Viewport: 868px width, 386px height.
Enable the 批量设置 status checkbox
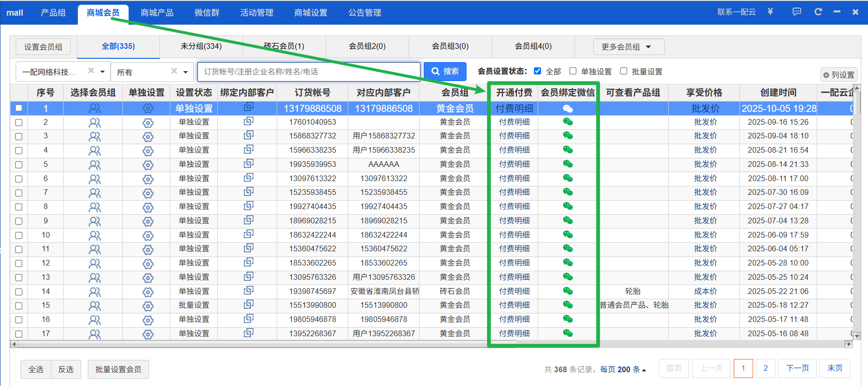coord(624,71)
